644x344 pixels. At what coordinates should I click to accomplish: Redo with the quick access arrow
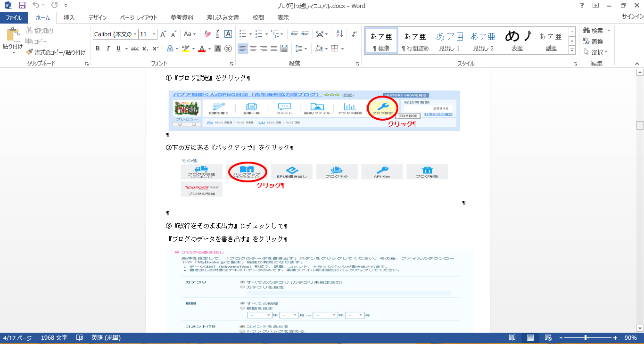(x=54, y=6)
